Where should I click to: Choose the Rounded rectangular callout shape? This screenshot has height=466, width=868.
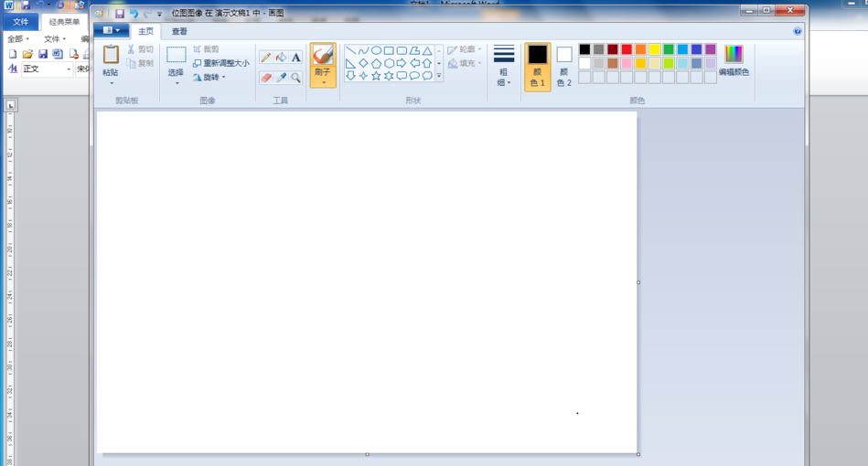(402, 76)
